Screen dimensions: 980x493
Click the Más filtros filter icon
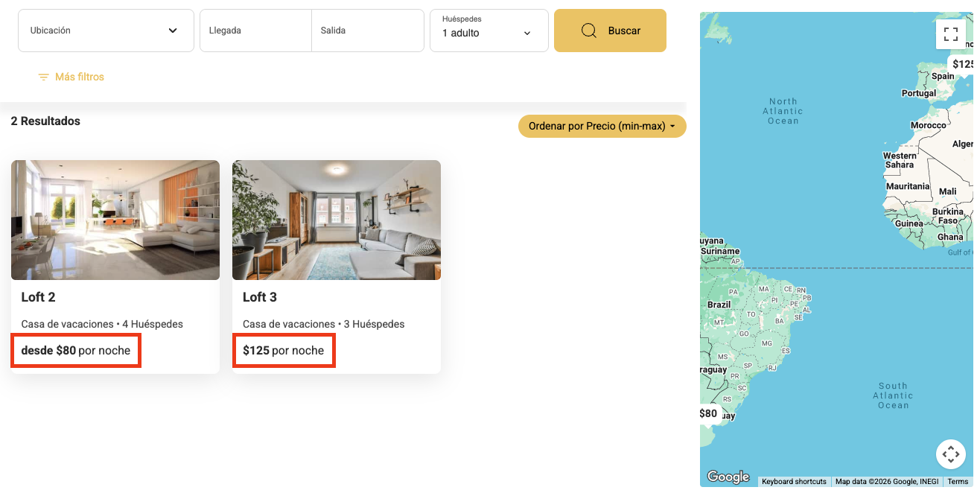click(44, 77)
